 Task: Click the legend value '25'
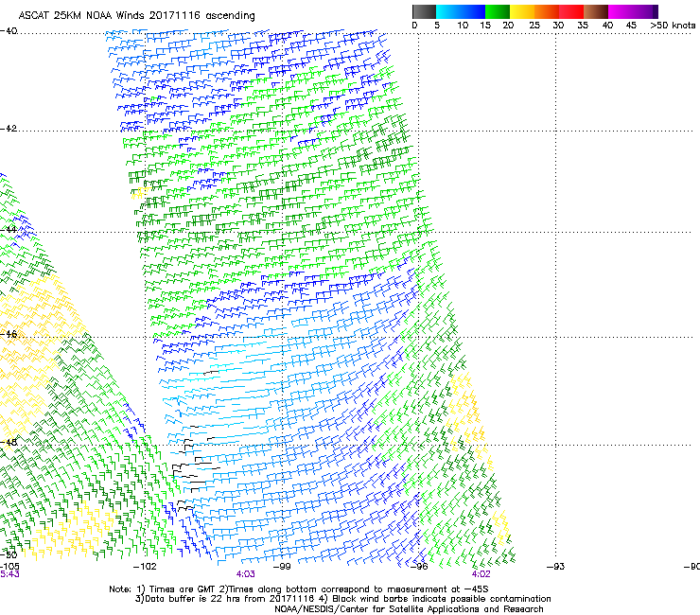tap(534, 26)
